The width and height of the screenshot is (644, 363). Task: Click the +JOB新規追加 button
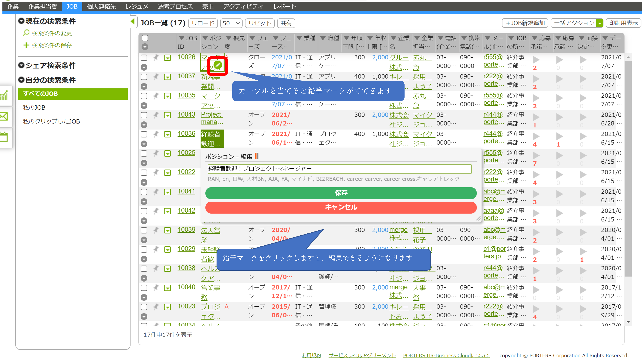[x=525, y=23]
